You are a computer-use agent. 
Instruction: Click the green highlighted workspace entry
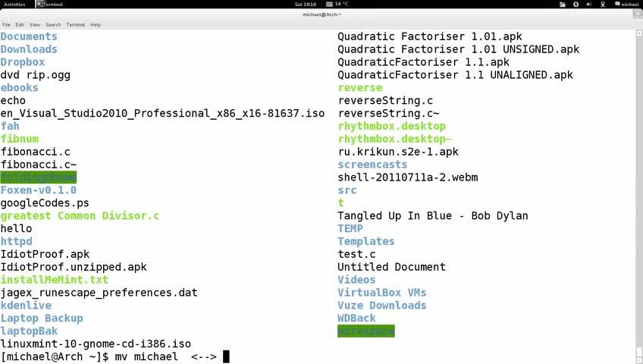point(365,331)
